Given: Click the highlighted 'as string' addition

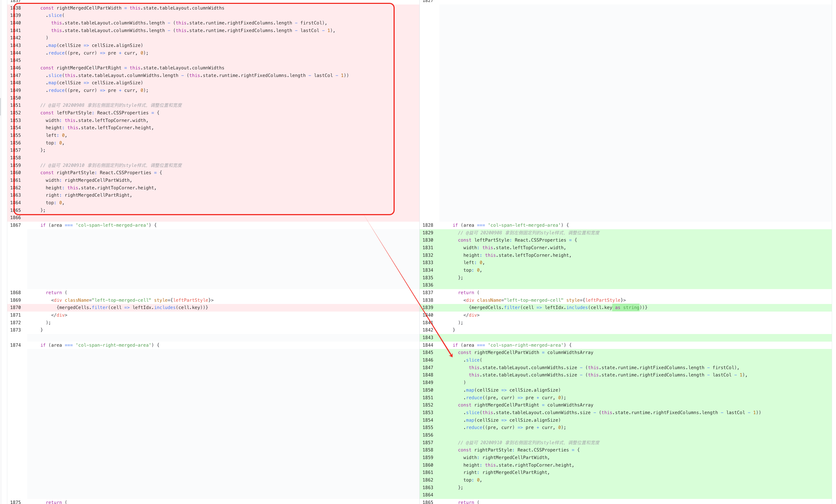Looking at the screenshot, I should [x=627, y=308].
